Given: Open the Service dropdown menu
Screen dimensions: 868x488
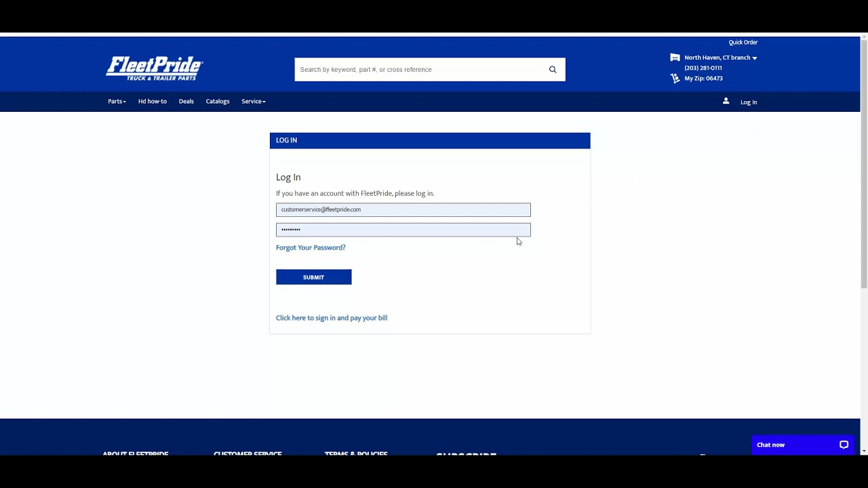Looking at the screenshot, I should (x=254, y=102).
